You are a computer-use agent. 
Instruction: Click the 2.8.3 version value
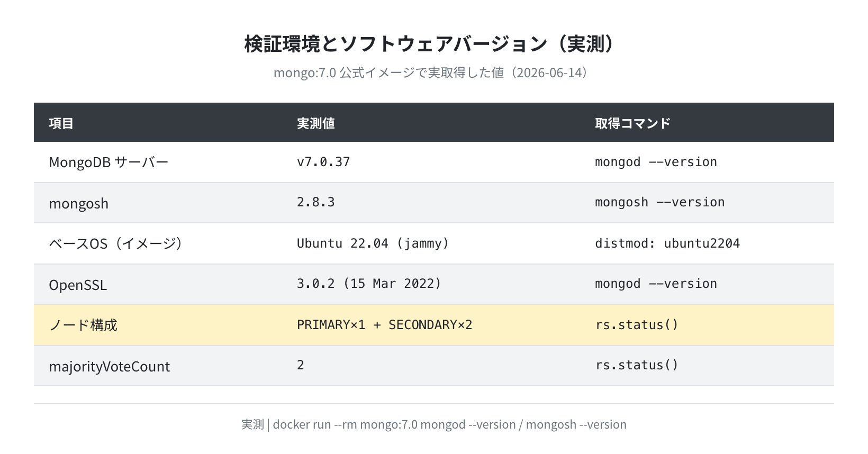(316, 202)
